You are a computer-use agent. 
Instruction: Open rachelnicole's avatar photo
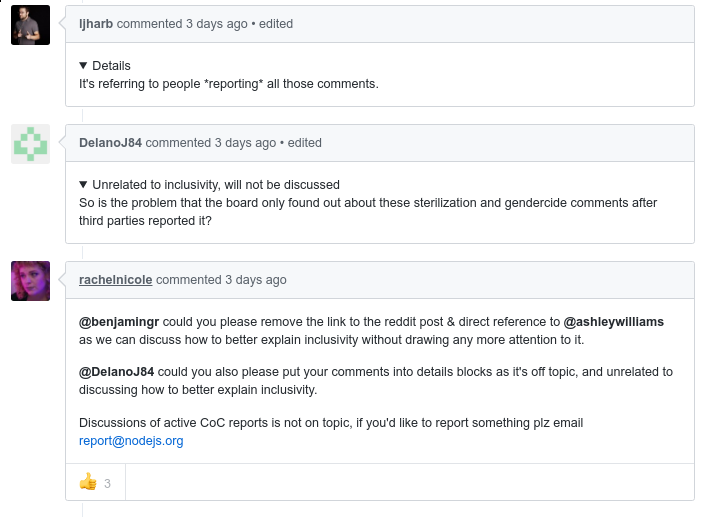point(30,281)
